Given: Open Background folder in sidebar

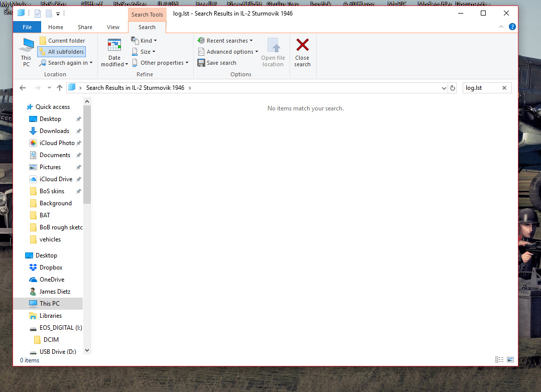Looking at the screenshot, I should (x=56, y=204).
